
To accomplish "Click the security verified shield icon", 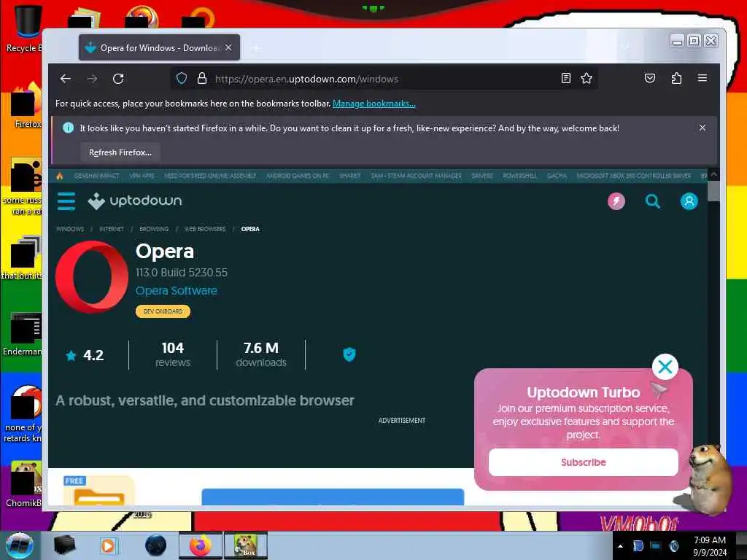I will [349, 354].
